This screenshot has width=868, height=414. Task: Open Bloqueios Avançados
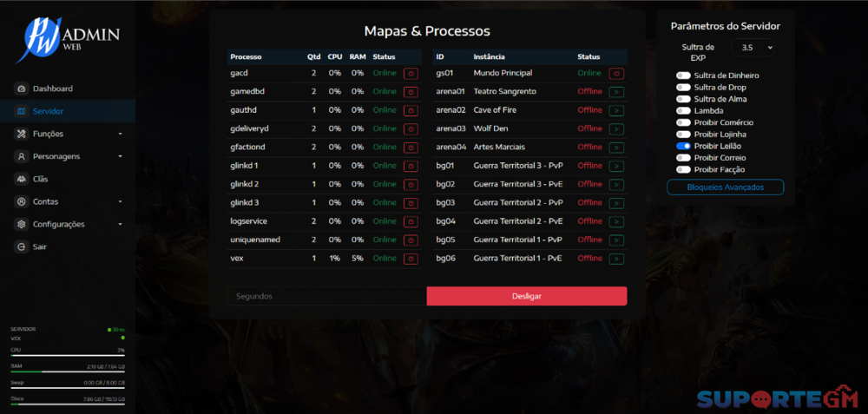[x=725, y=187]
